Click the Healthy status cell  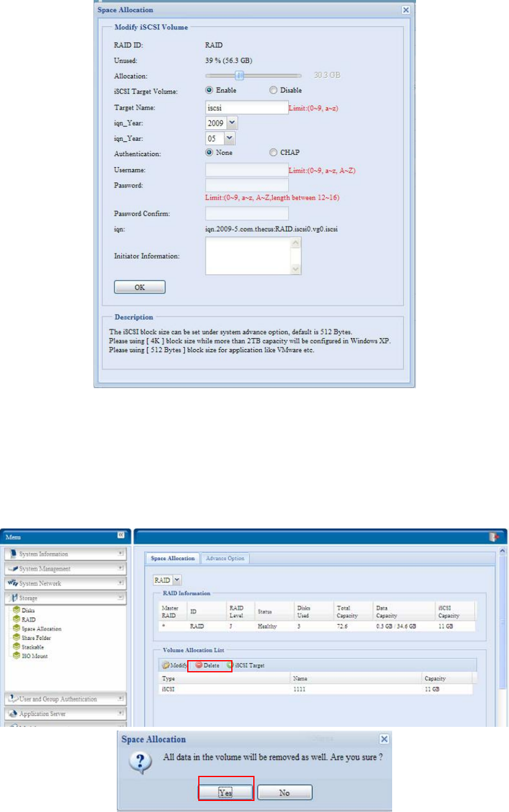pyautogui.click(x=269, y=626)
